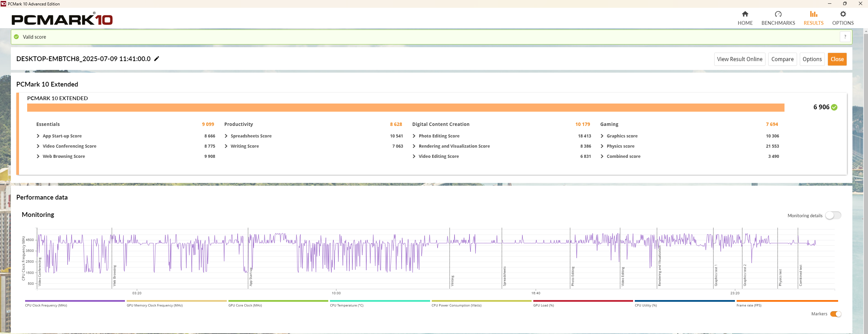Select Frame rate orange legend bar
The height and width of the screenshot is (334, 868).
787,301
